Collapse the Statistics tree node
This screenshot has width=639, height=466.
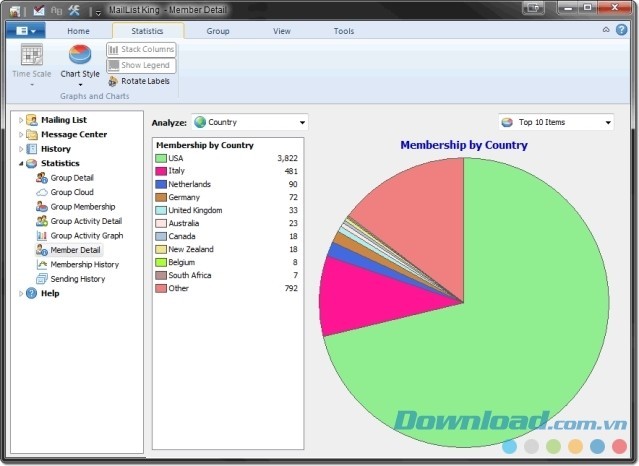click(x=21, y=163)
